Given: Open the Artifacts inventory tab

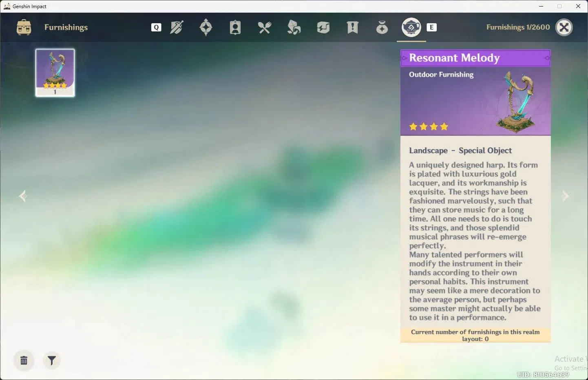Looking at the screenshot, I should coord(206,27).
